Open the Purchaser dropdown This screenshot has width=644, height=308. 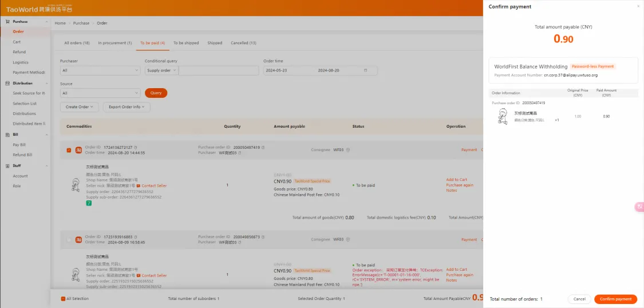(100, 70)
